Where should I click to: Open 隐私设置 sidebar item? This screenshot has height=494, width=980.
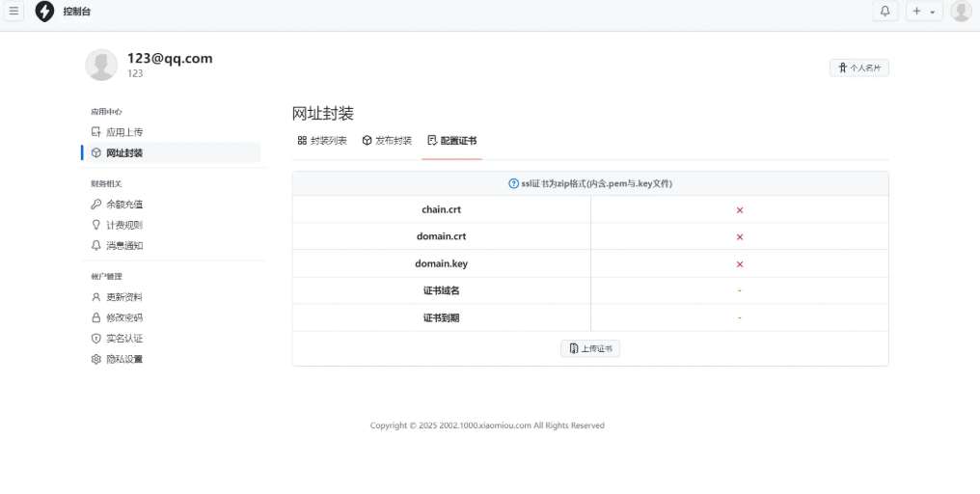pyautogui.click(x=123, y=359)
